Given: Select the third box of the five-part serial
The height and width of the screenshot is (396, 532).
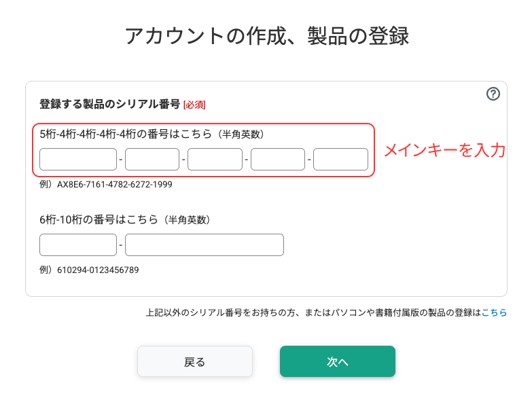Looking at the screenshot, I should click(x=215, y=159).
